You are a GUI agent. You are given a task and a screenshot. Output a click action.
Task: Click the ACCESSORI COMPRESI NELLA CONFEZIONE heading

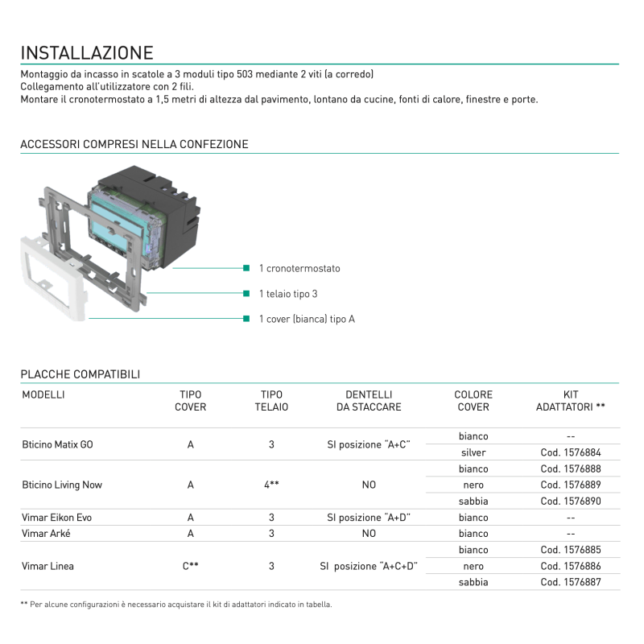[x=134, y=144]
